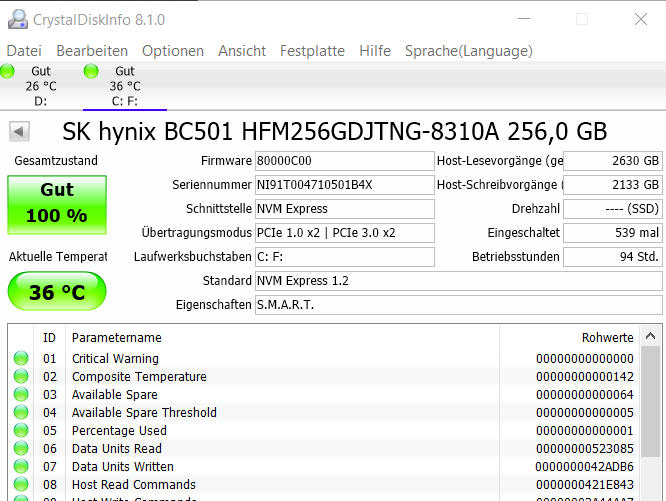
Task: Open the Ansicht menu
Action: 242,51
